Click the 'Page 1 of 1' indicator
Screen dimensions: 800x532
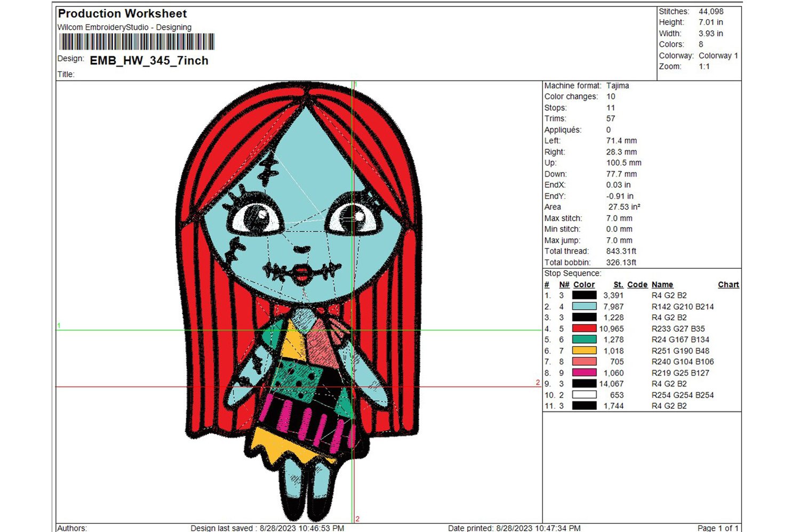(718, 528)
